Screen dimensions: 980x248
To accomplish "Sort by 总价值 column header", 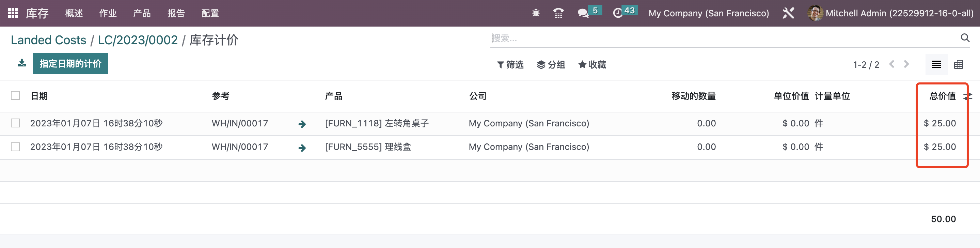I will [x=942, y=96].
